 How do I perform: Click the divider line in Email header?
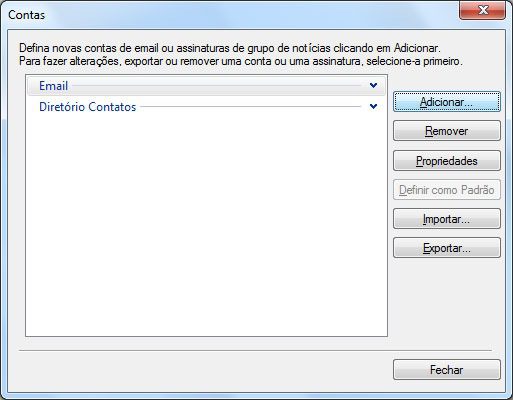(x=217, y=86)
